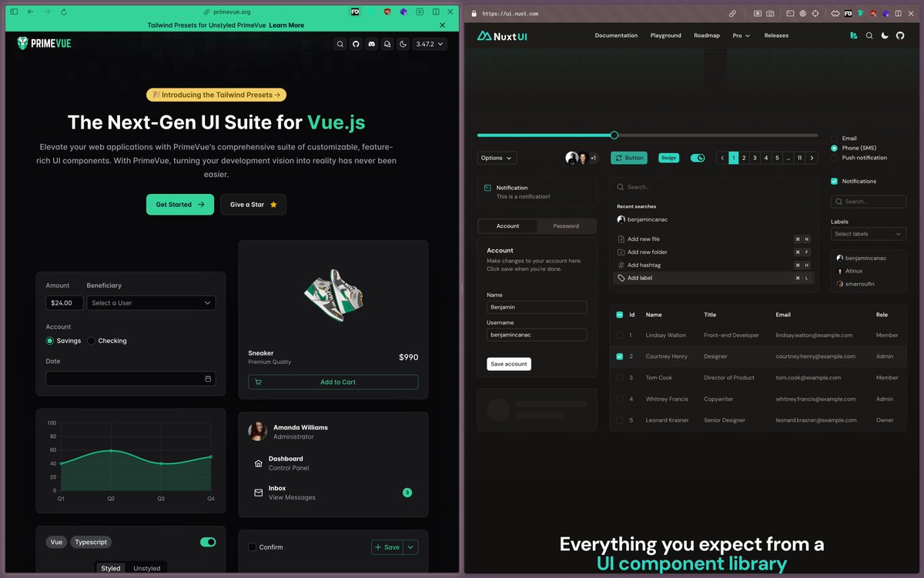Open the Select labels dropdown

869,234
